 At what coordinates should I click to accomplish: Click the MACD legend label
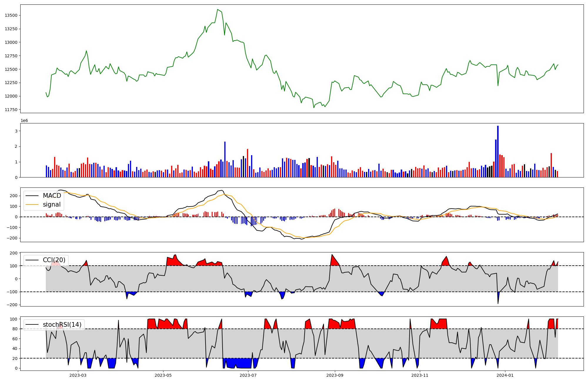coord(52,196)
